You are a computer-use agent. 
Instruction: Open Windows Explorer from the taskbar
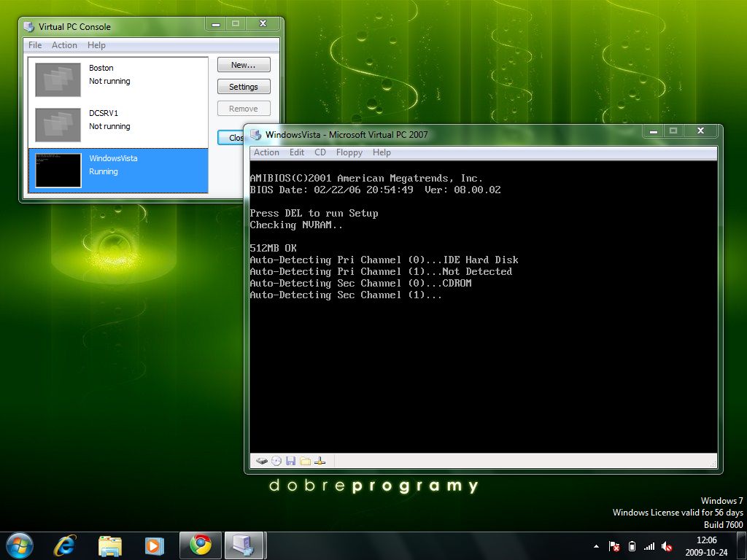pyautogui.click(x=110, y=545)
